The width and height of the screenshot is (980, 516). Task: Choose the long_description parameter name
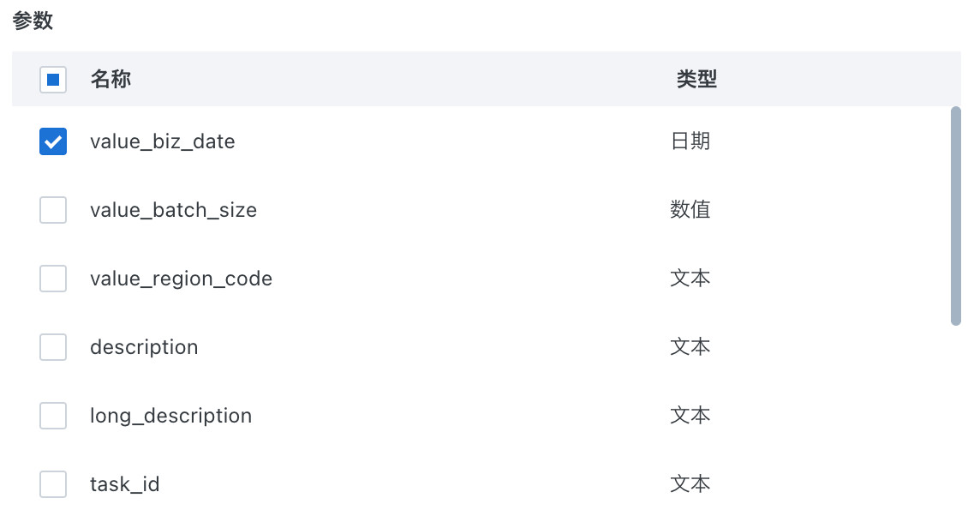[x=170, y=416]
